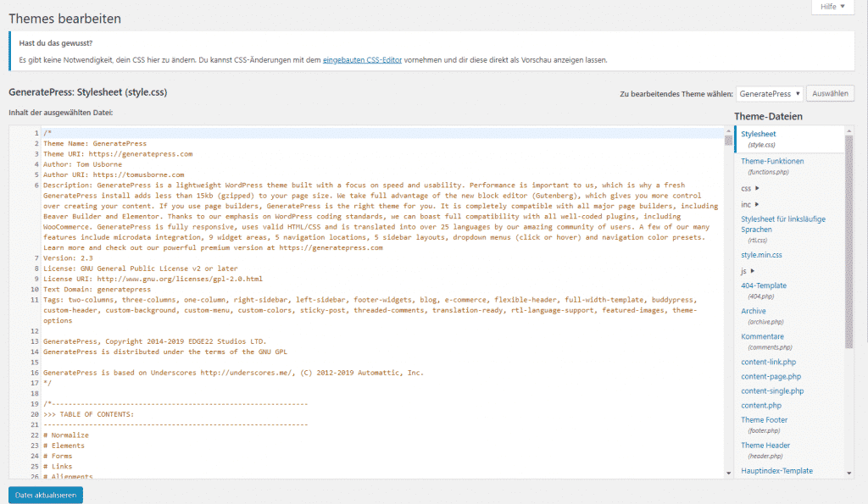Expand the inc folder
This screenshot has width=868, height=504.
click(750, 205)
